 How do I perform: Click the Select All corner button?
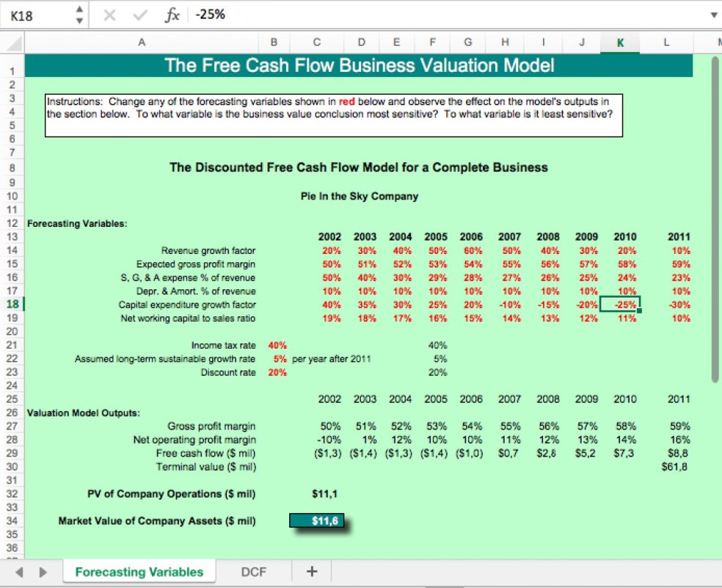pos(12,42)
